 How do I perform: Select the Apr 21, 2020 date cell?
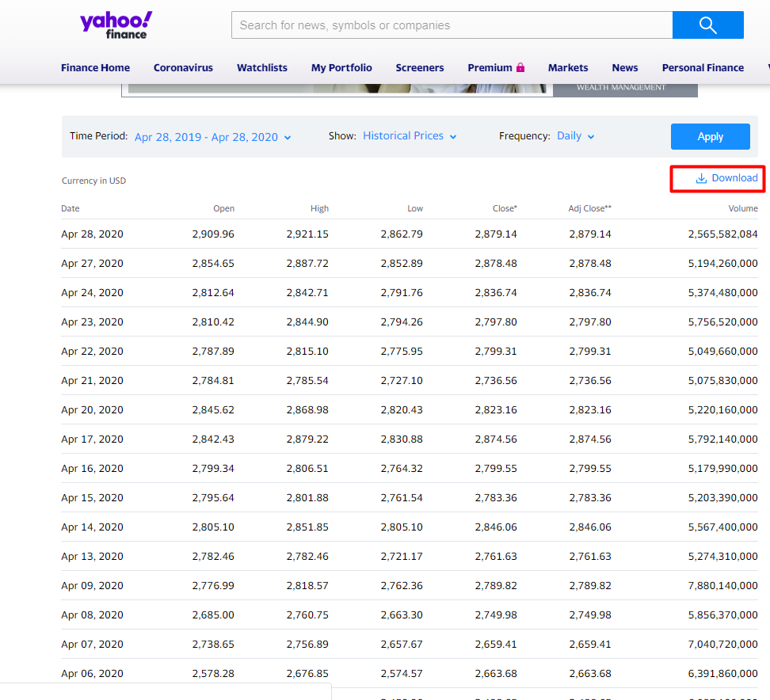point(93,381)
